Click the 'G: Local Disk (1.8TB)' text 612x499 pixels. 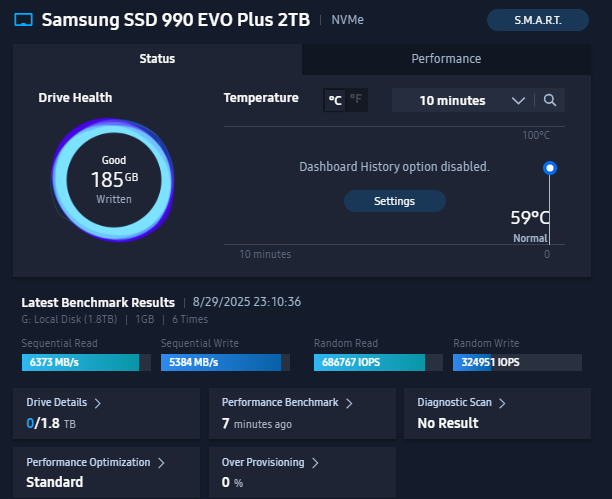pos(69,319)
